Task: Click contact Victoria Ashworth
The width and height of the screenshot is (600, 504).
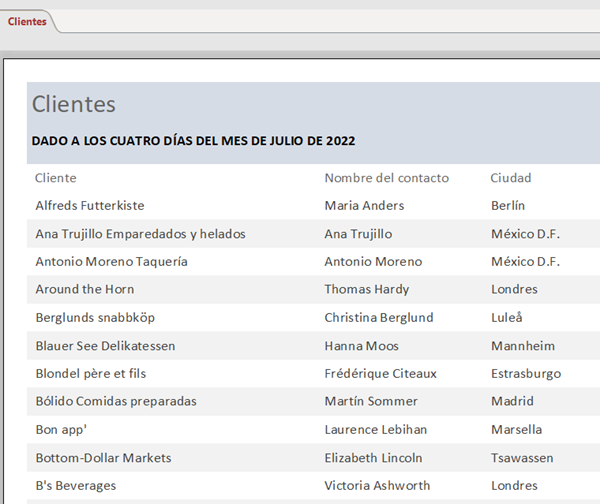Action: coord(377,485)
